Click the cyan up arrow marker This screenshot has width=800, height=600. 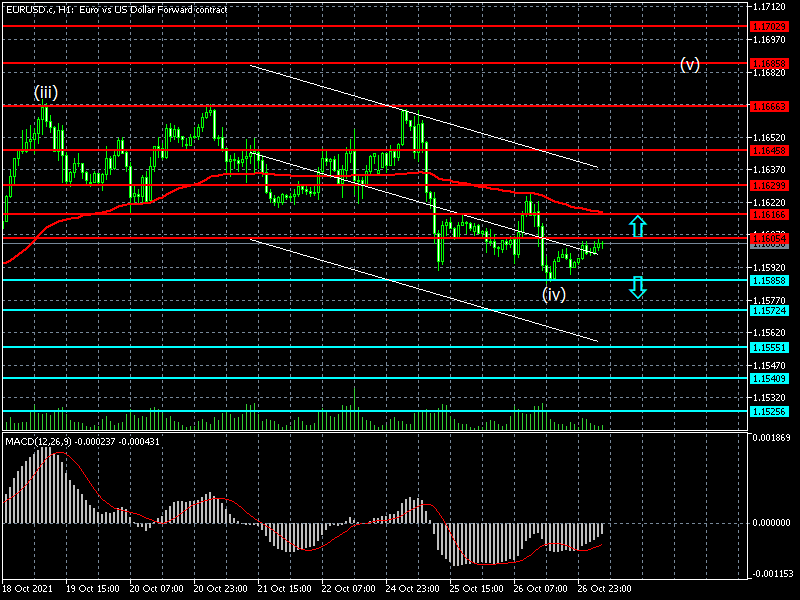pos(638,226)
